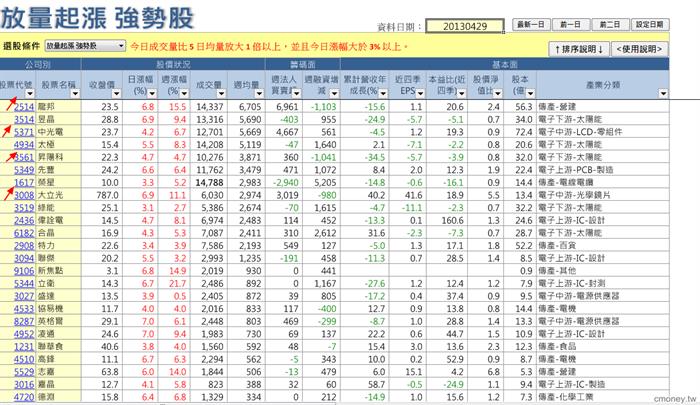This screenshot has height=405, width=700.
Task: Open stock code link 3016
Action: (24, 384)
